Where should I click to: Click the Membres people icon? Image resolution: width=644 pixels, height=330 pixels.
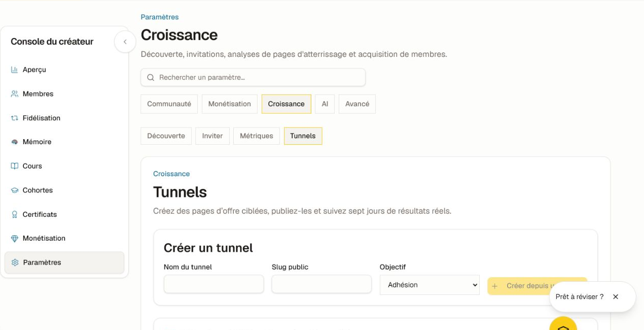pos(14,94)
